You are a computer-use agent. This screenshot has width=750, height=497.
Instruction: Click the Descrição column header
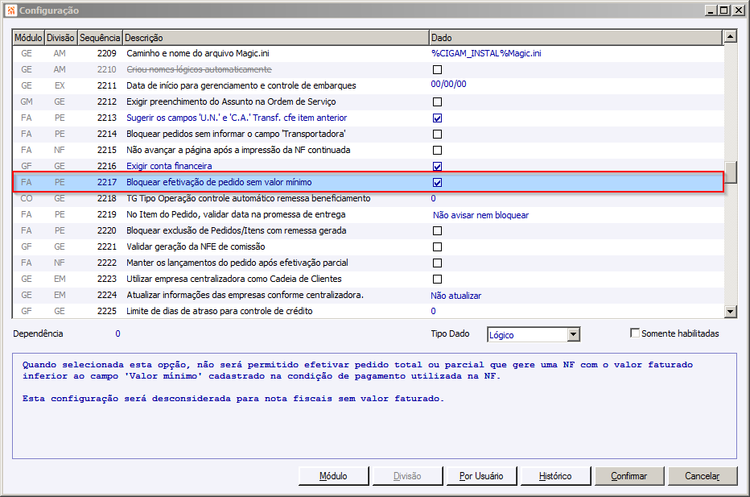pyautogui.click(x=276, y=37)
